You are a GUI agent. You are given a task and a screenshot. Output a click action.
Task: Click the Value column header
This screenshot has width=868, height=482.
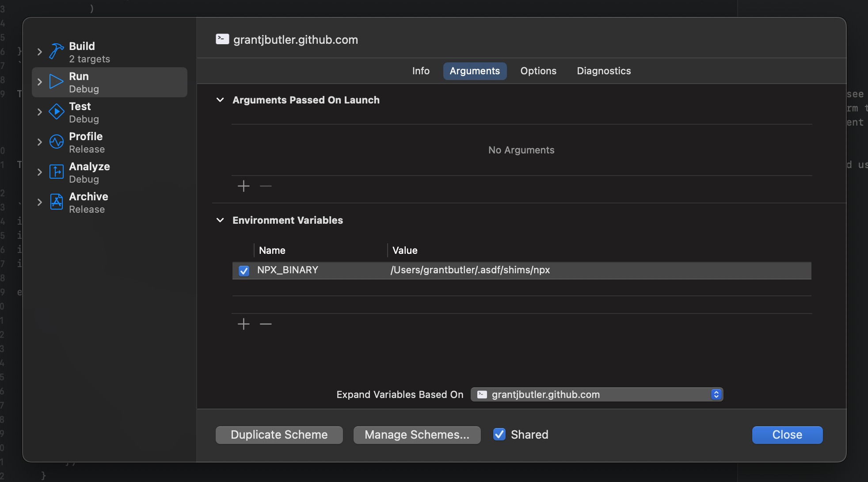click(405, 250)
